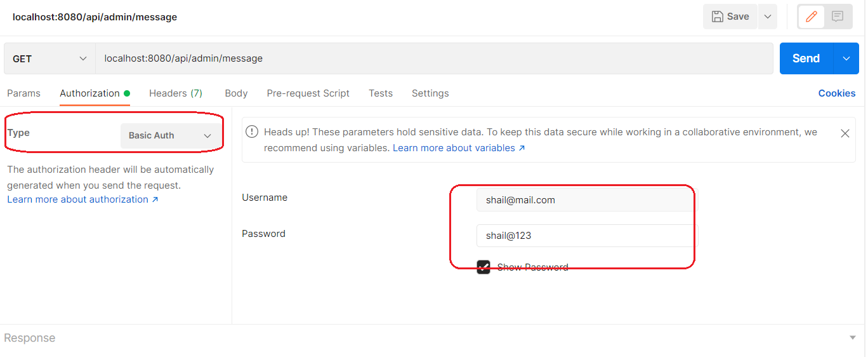Image resolution: width=868 pixels, height=357 pixels.
Task: Open the Save options dropdown arrow
Action: (767, 17)
